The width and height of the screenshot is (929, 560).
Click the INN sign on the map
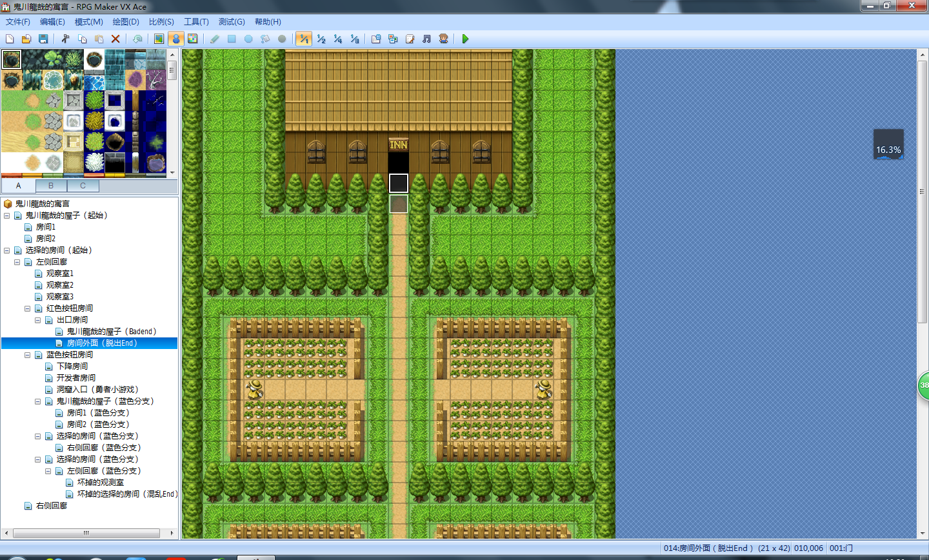click(399, 145)
